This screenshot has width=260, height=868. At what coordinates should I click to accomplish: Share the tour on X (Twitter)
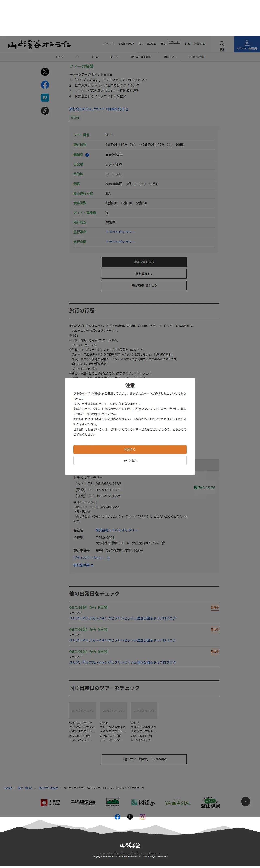45,72
